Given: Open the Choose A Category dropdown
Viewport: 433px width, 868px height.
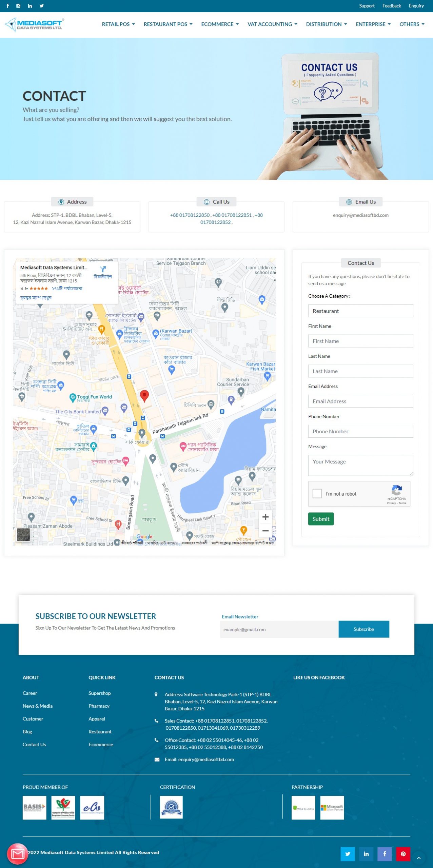Looking at the screenshot, I should [x=360, y=311].
